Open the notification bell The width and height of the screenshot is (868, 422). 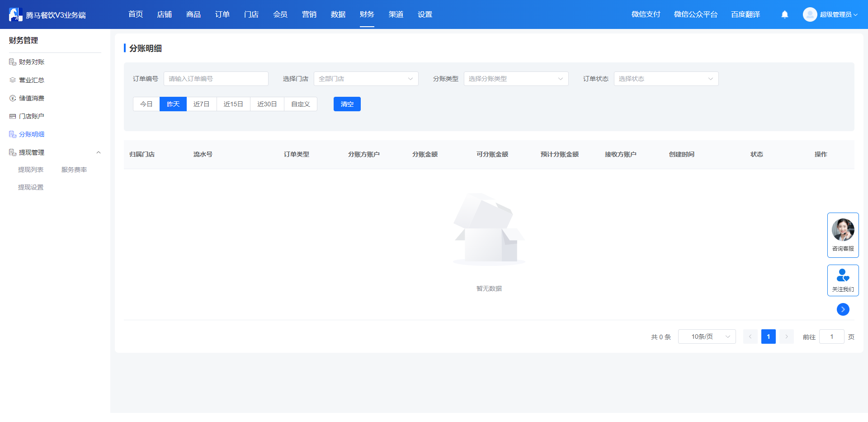(x=785, y=14)
